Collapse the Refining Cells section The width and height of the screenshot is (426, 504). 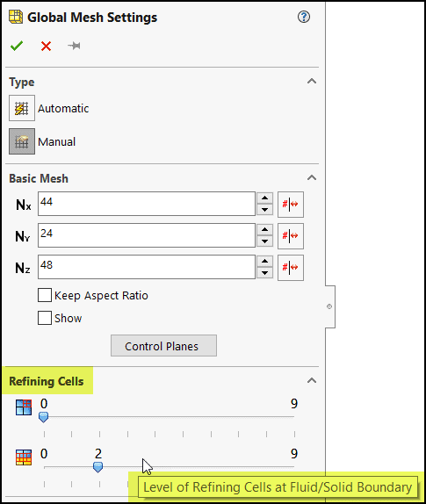(x=312, y=380)
